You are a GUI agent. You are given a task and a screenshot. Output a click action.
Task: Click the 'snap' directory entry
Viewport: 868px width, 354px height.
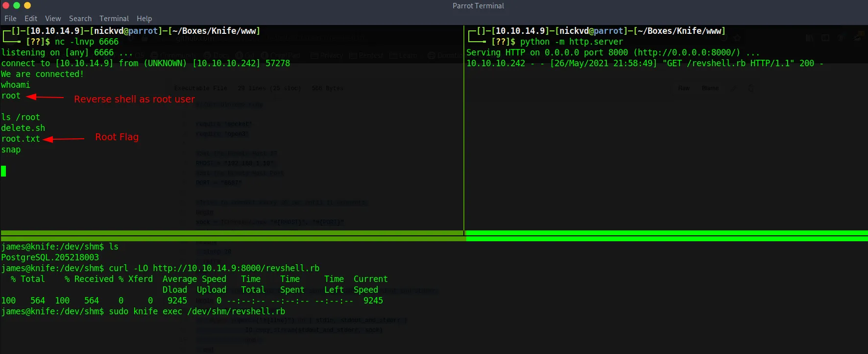[11, 150]
